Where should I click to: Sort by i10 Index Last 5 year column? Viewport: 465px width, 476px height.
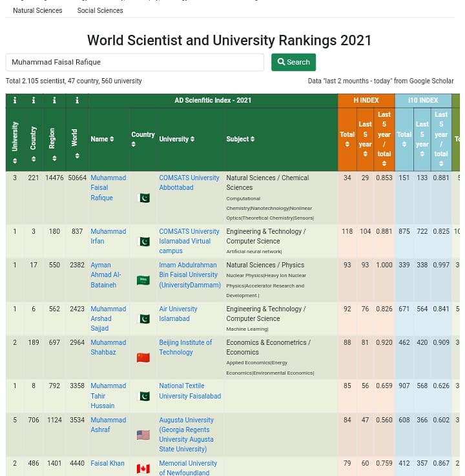click(422, 154)
